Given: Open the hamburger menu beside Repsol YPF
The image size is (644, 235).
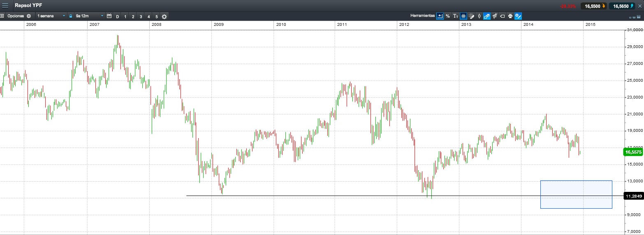Looking at the screenshot, I should 5,5.
